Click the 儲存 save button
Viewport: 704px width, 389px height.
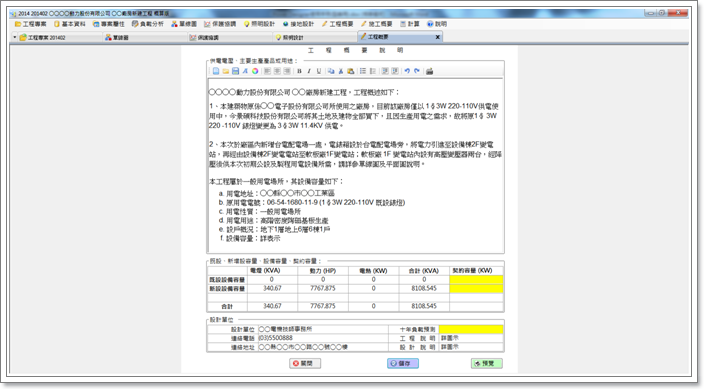[x=403, y=363]
